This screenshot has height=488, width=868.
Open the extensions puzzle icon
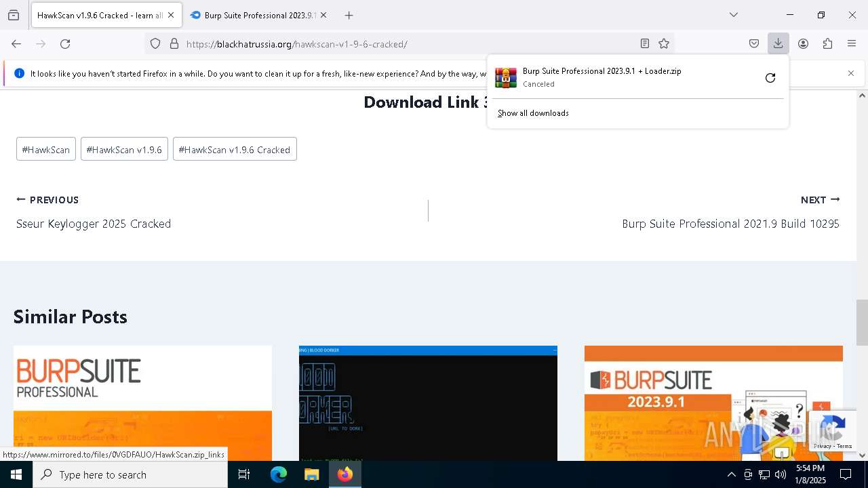coord(828,44)
